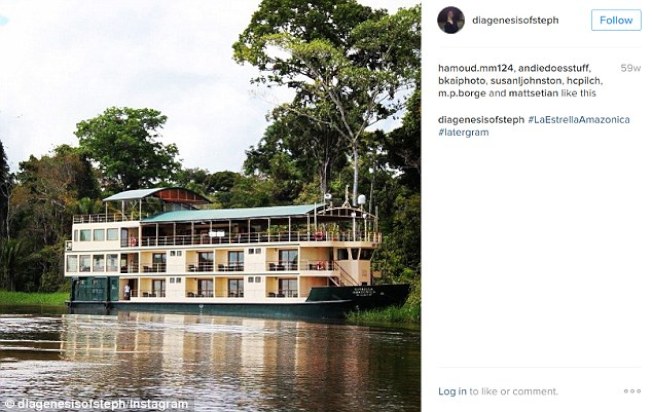Viewport: 652px width, 412px height.
Task: Click the diagenesisofsteph Instagram watermark on photo
Action: click(x=97, y=404)
